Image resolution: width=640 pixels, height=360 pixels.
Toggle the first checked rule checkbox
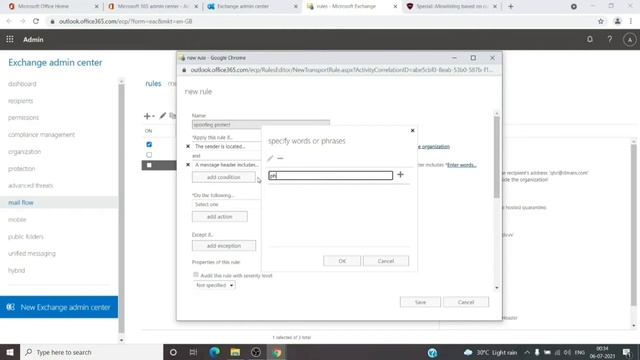[x=149, y=144]
